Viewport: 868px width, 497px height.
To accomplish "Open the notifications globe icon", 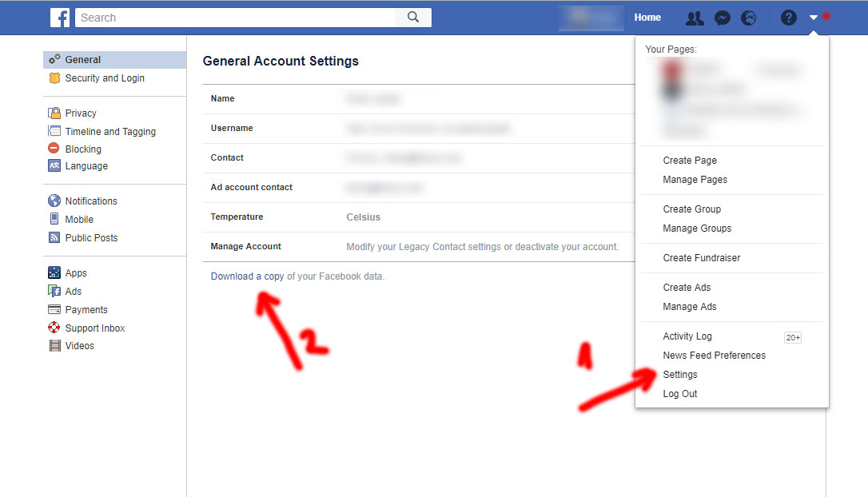I will pyautogui.click(x=748, y=17).
